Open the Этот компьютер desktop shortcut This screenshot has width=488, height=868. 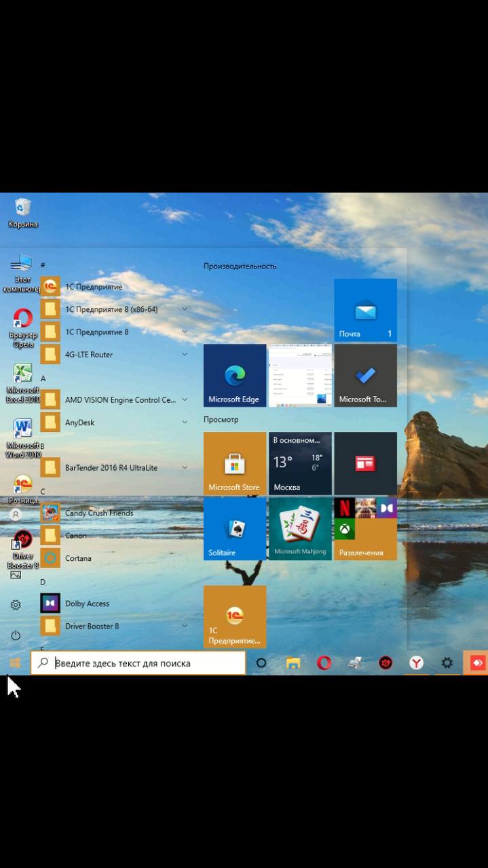pos(21,273)
